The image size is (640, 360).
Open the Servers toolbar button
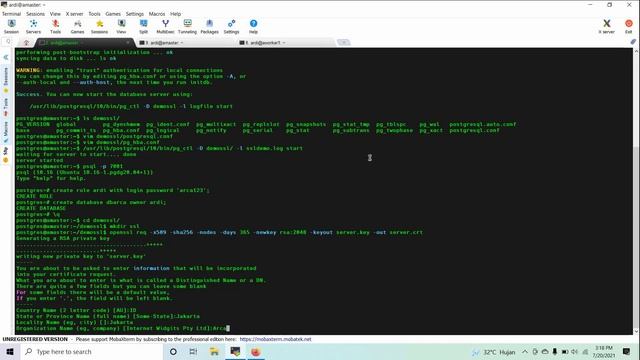(x=33, y=27)
